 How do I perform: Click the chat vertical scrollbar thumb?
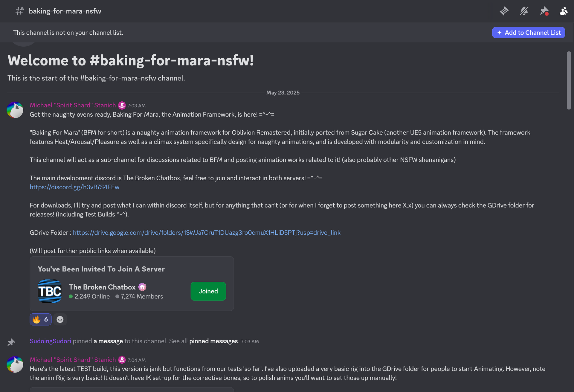(x=569, y=80)
